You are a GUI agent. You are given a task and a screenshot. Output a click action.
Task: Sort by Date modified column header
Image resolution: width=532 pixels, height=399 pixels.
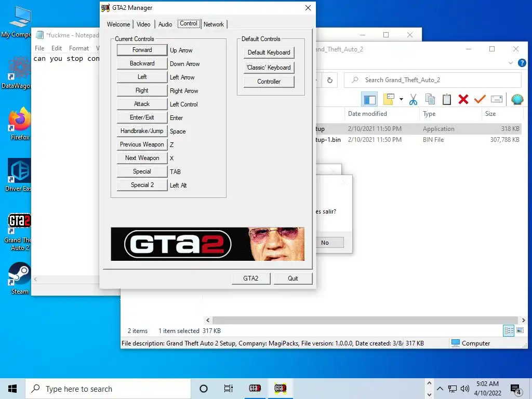tap(382, 114)
